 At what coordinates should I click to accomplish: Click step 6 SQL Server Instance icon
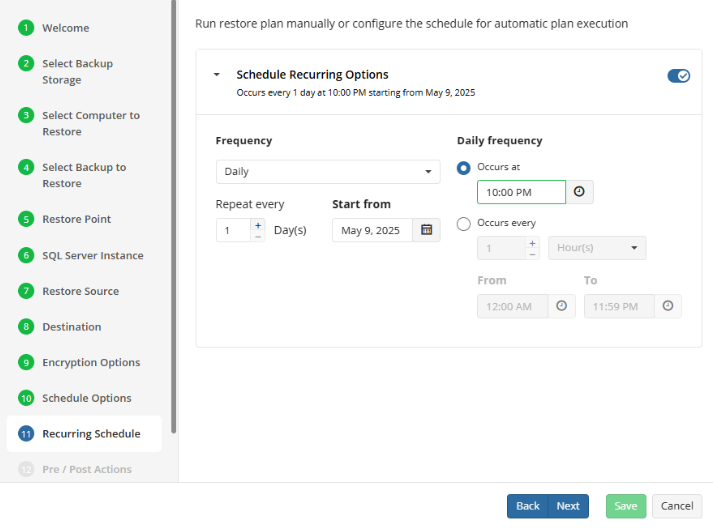26,255
